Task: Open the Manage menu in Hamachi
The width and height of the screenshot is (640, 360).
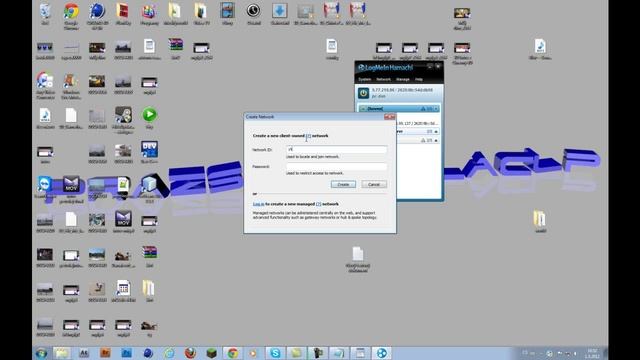Action: pyautogui.click(x=402, y=79)
